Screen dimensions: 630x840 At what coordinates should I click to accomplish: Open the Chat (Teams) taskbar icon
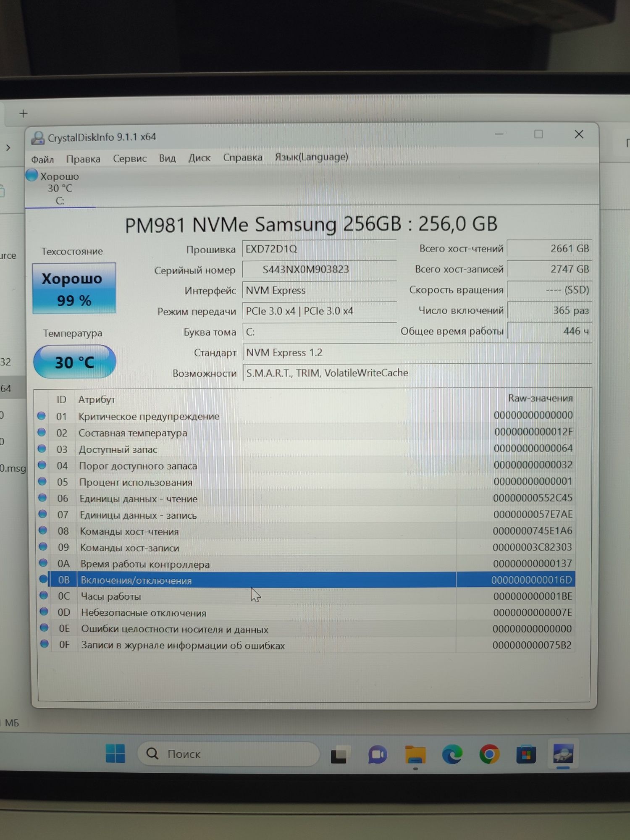[x=377, y=755]
